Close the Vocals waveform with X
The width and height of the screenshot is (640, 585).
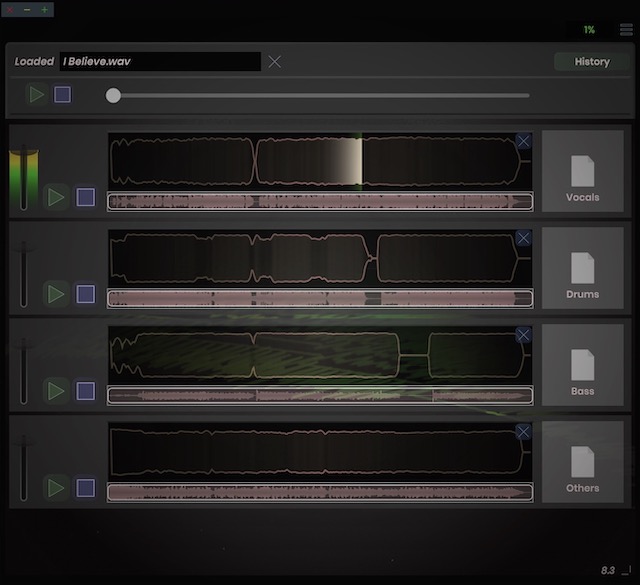(x=523, y=141)
